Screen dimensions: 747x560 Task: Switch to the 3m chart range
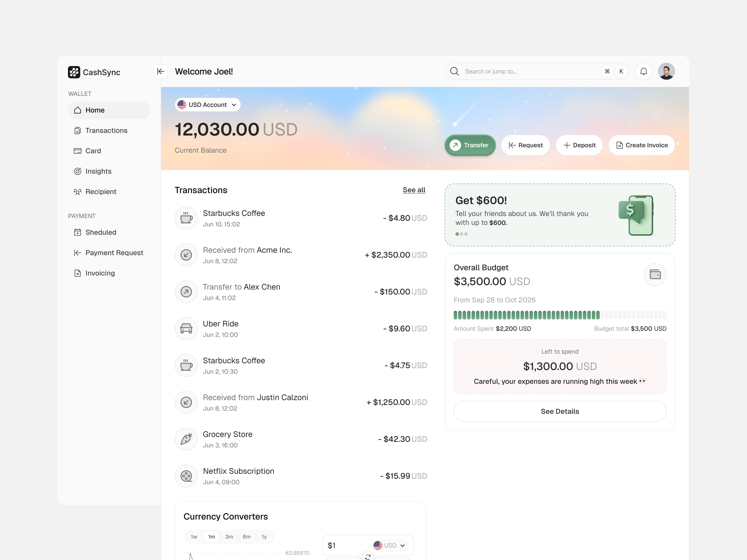tap(229, 536)
